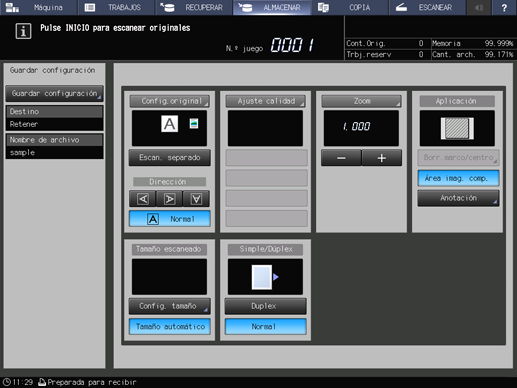Click the original document A preview
This screenshot has height=388, width=517.
(170, 124)
